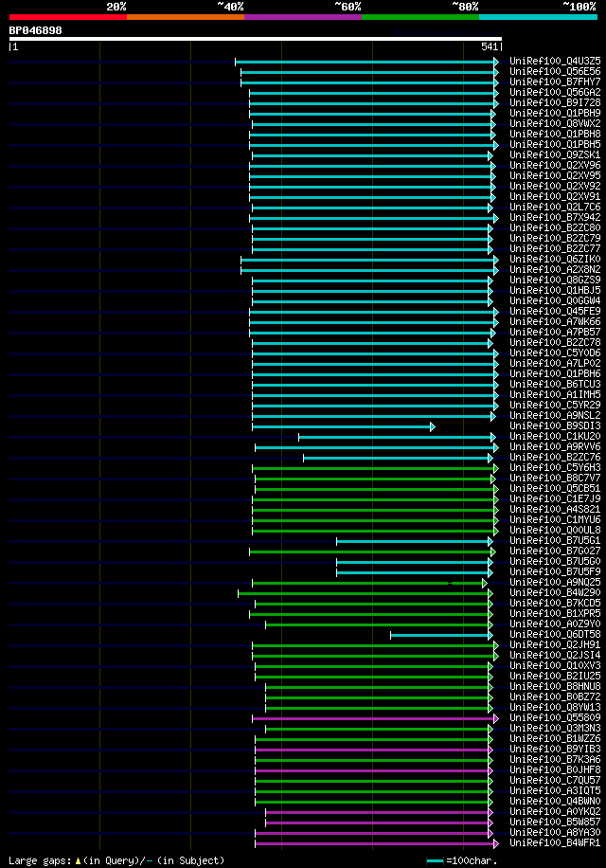Image resolution: width=606 pixels, height=868 pixels.
Task: Click the UniRef100_A4S821 label
Action: pos(555,509)
